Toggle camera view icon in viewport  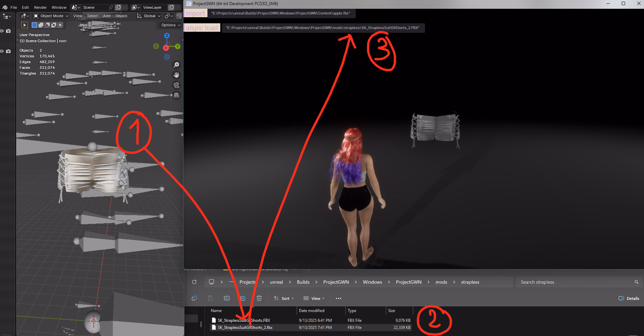176,85
